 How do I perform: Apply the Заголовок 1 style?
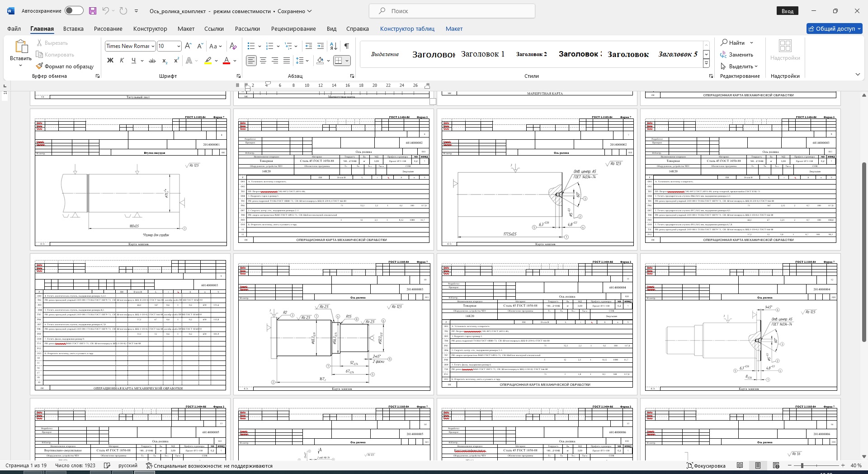(483, 54)
